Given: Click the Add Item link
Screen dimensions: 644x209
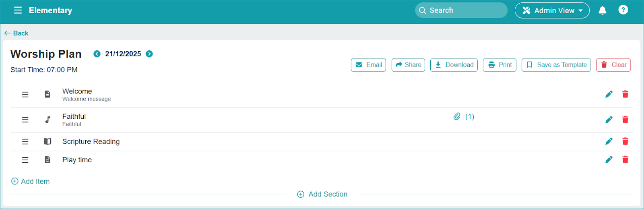Looking at the screenshot, I should (31, 181).
